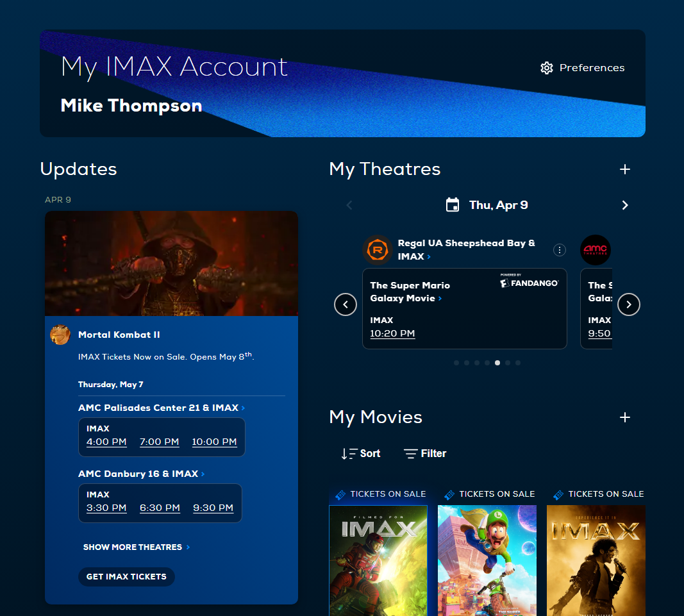
Task: Open AMC Palisades Center 21 & IMAX
Action: click(x=162, y=408)
